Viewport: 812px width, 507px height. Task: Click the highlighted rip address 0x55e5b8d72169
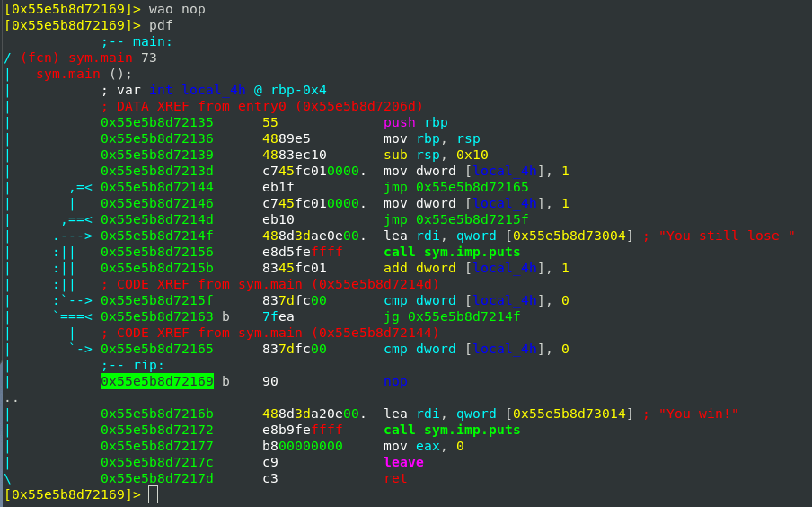[x=157, y=381]
